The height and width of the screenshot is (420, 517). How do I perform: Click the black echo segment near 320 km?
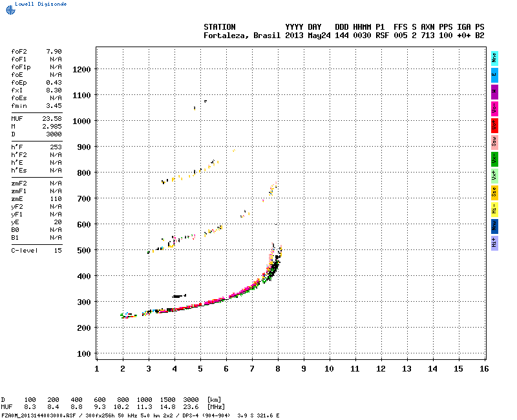(x=179, y=296)
